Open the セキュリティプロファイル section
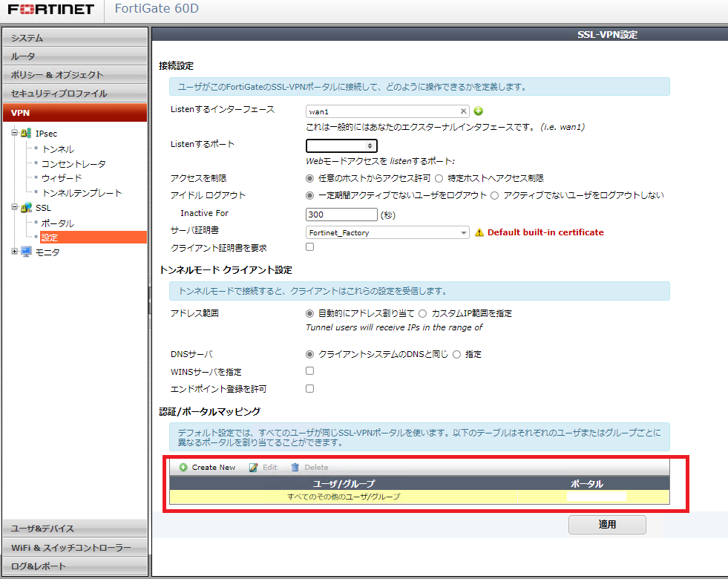Image resolution: width=728 pixels, height=579 pixels. [x=75, y=94]
